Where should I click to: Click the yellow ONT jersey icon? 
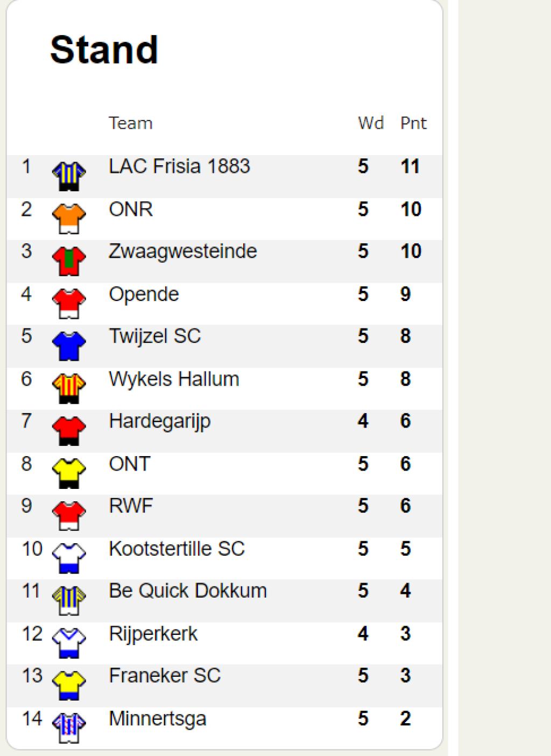69,473
